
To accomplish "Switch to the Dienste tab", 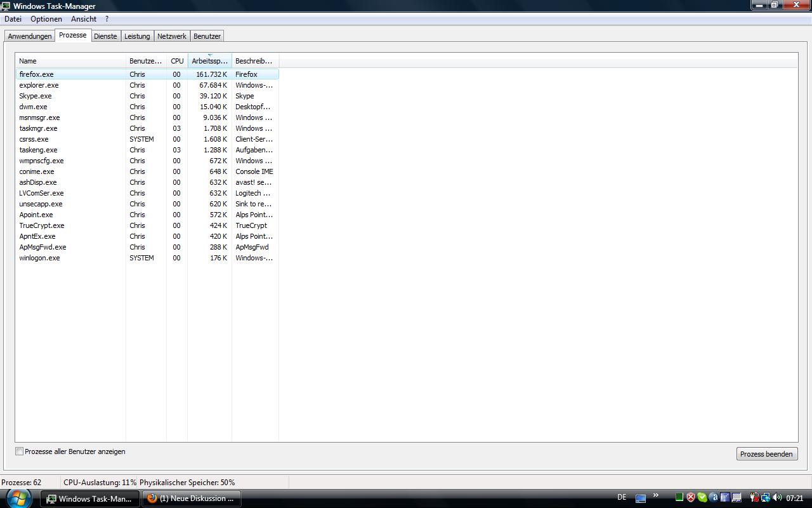I will [105, 36].
